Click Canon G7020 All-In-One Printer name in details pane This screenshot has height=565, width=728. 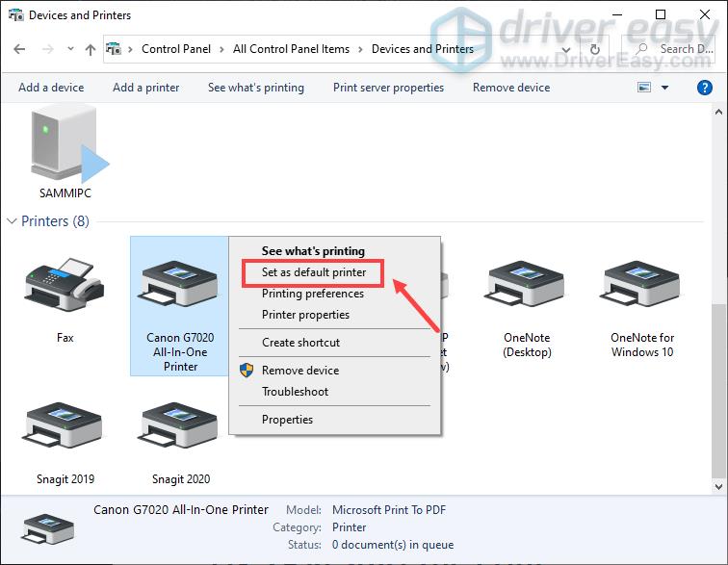click(x=181, y=510)
